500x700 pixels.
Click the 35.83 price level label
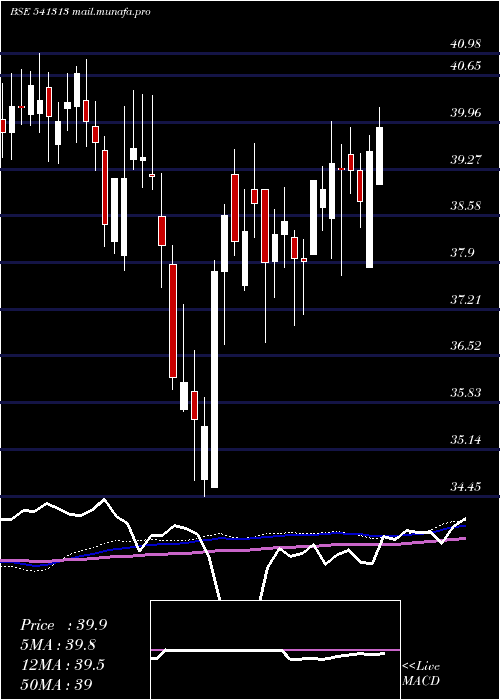point(466,393)
